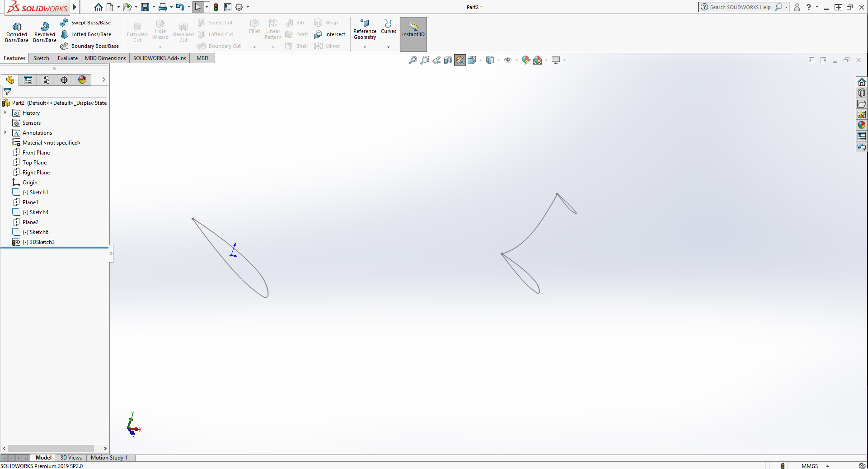
Task: Open the FeatureManager design tree tab
Action: [10, 80]
